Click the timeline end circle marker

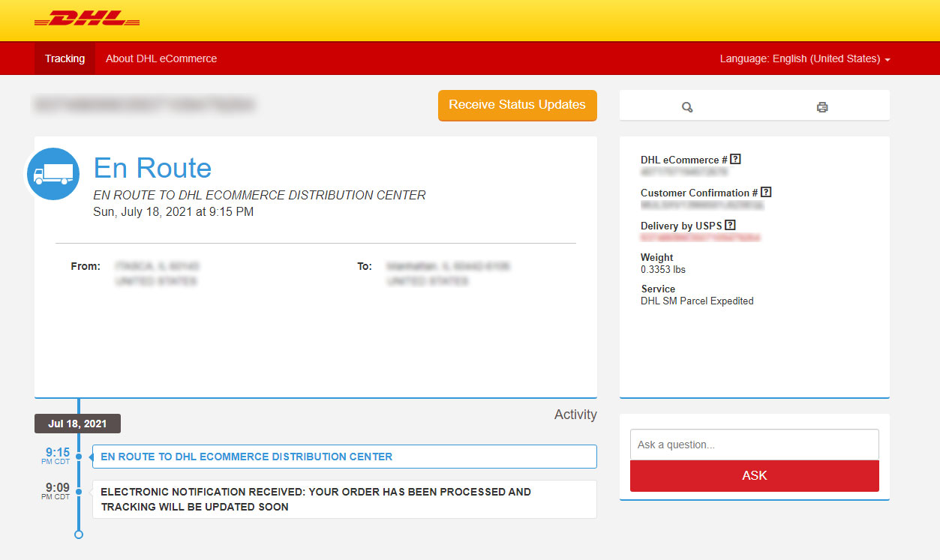point(79,535)
